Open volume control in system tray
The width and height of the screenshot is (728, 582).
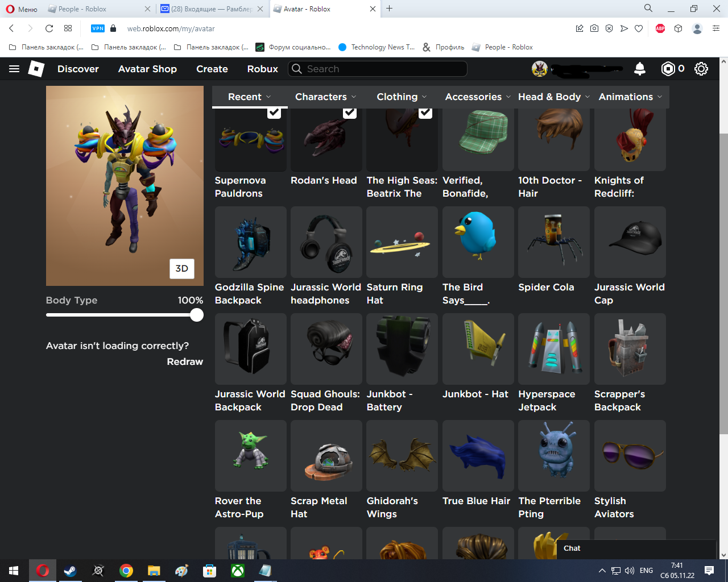[x=630, y=571]
